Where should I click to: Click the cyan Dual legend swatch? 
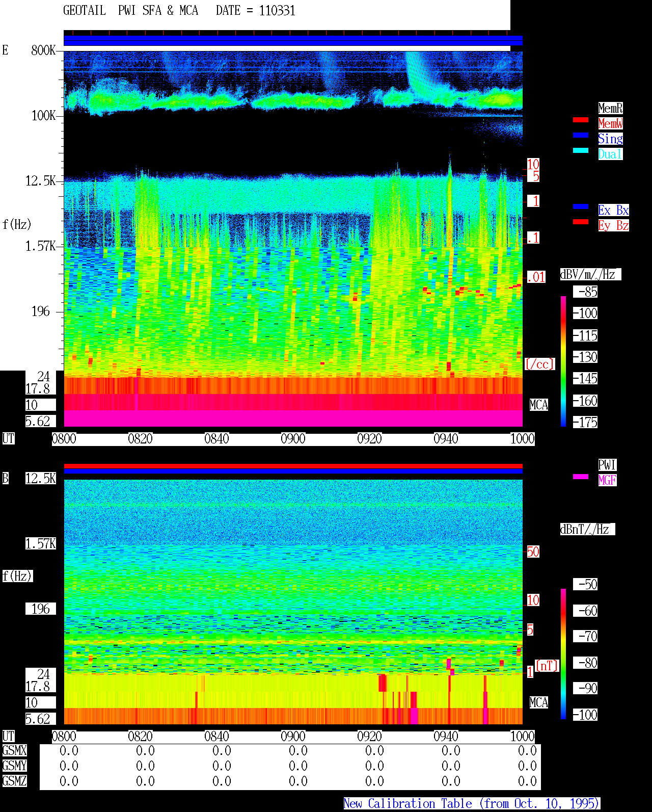pyautogui.click(x=581, y=150)
